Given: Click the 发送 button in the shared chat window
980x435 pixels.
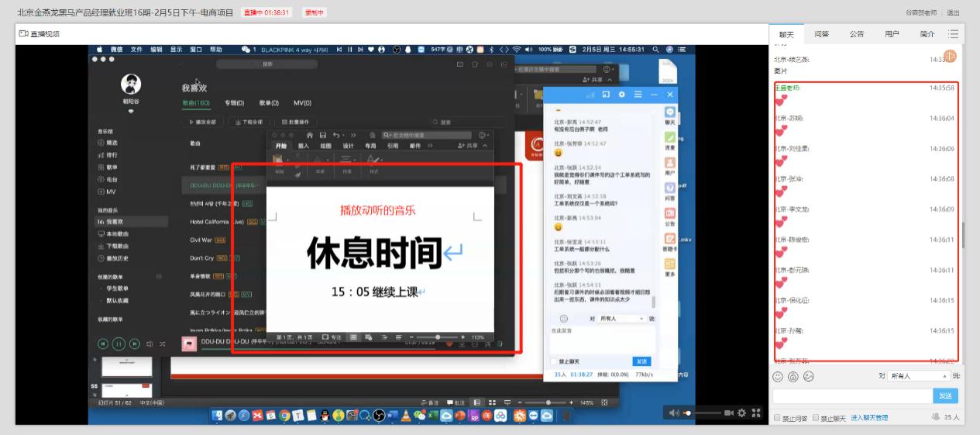Looking at the screenshot, I should pos(641,361).
